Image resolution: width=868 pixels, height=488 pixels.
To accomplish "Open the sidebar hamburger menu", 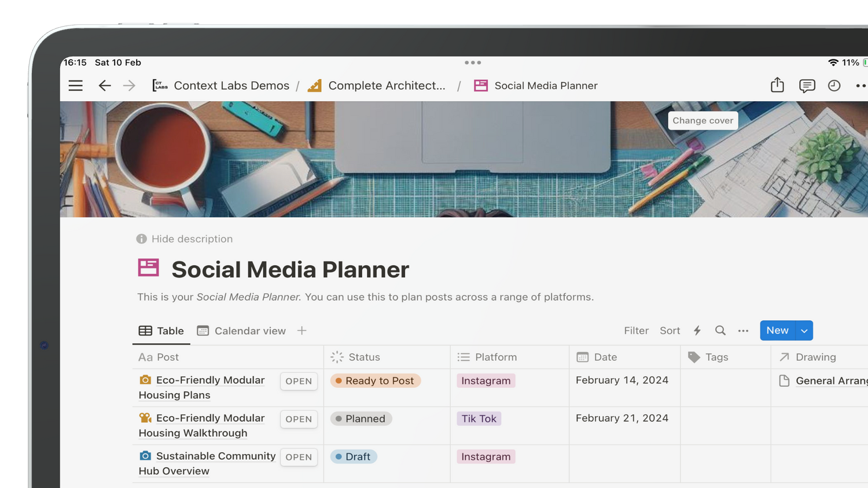I will point(75,86).
